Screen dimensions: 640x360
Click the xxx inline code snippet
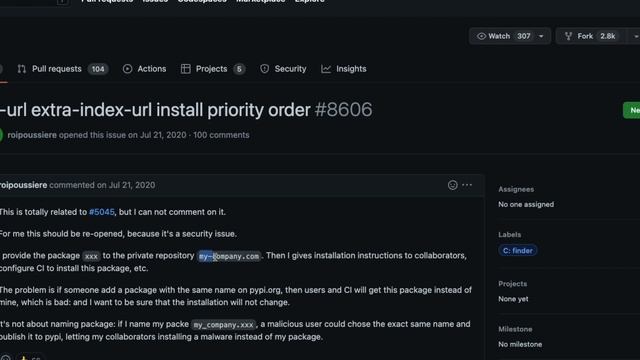click(91, 256)
